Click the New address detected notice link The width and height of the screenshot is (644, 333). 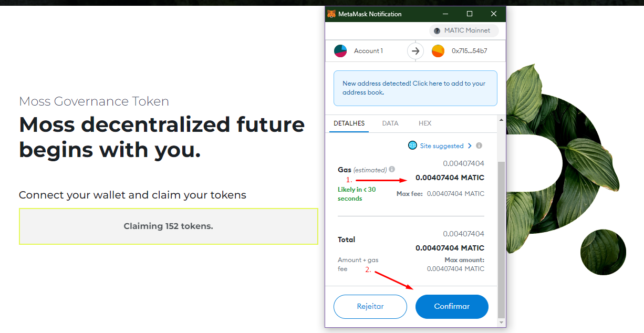tap(416, 88)
